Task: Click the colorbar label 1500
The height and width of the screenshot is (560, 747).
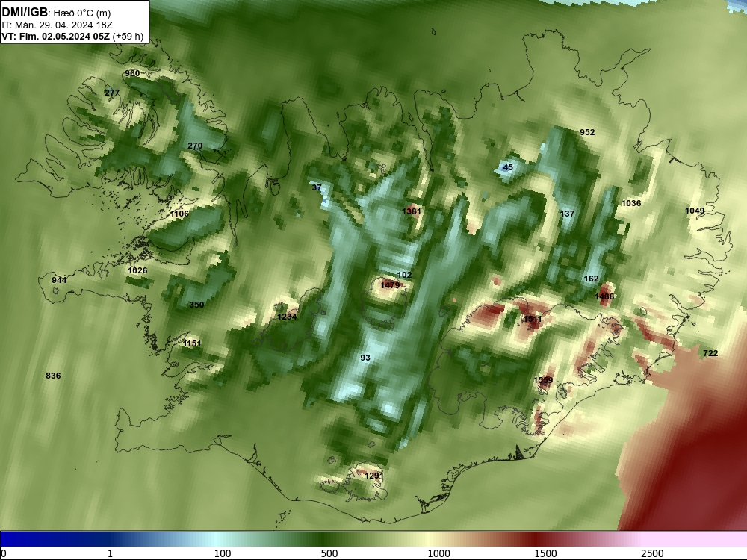Action: pyautogui.click(x=545, y=553)
